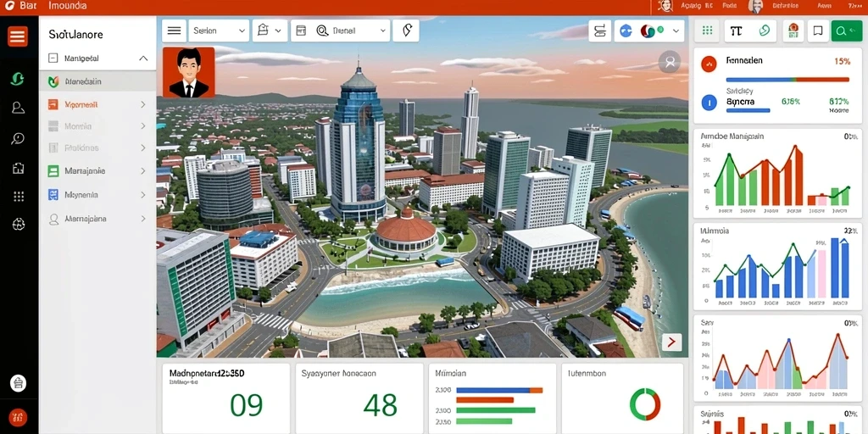
Task: Open the profile portrait thumbnail on the map
Action: 189,73
